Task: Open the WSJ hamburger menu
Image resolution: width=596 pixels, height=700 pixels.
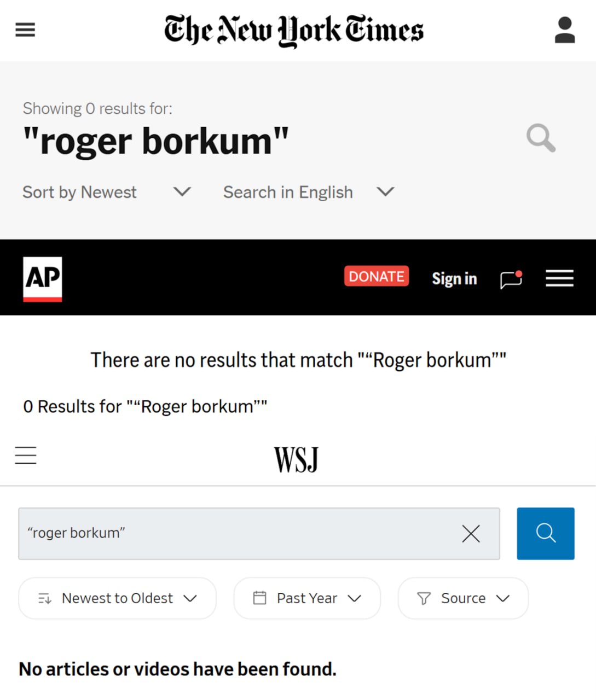Action: (26, 456)
